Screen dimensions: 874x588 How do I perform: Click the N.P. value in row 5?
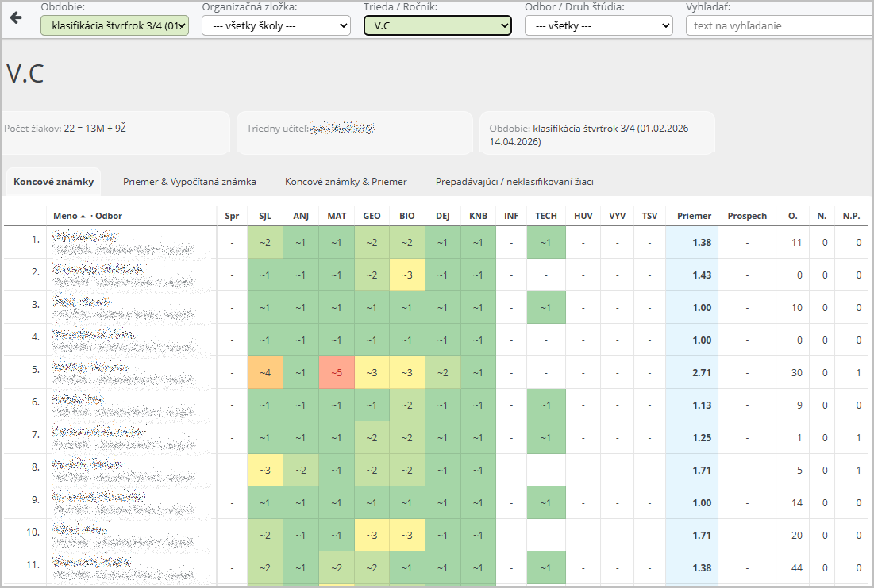coord(857,373)
